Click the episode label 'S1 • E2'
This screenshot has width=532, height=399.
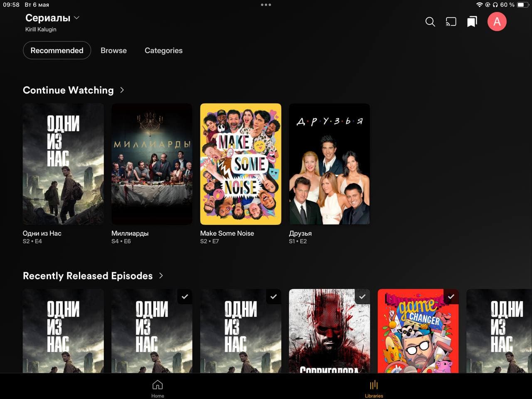coord(298,241)
